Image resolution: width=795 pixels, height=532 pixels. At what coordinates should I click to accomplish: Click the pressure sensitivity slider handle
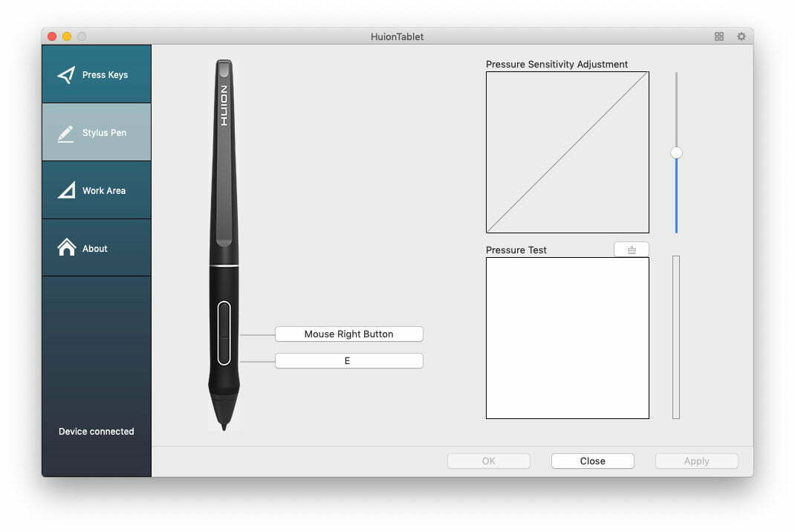point(676,152)
